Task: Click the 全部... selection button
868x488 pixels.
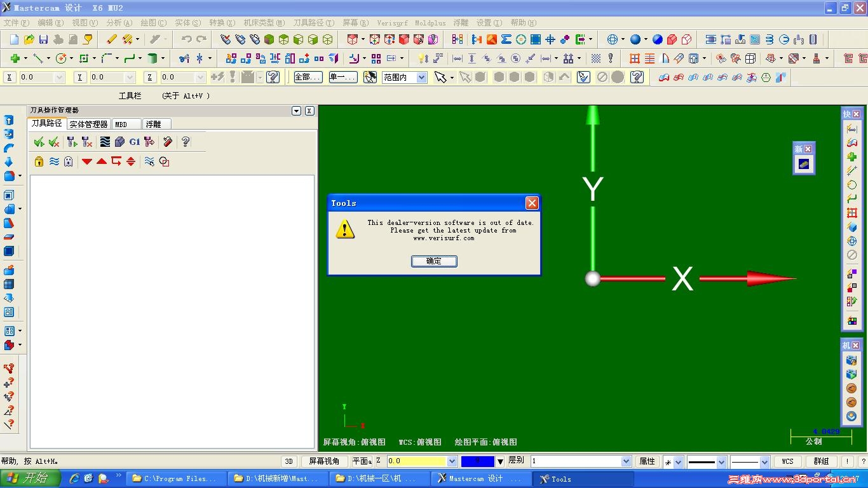Action: (308, 77)
